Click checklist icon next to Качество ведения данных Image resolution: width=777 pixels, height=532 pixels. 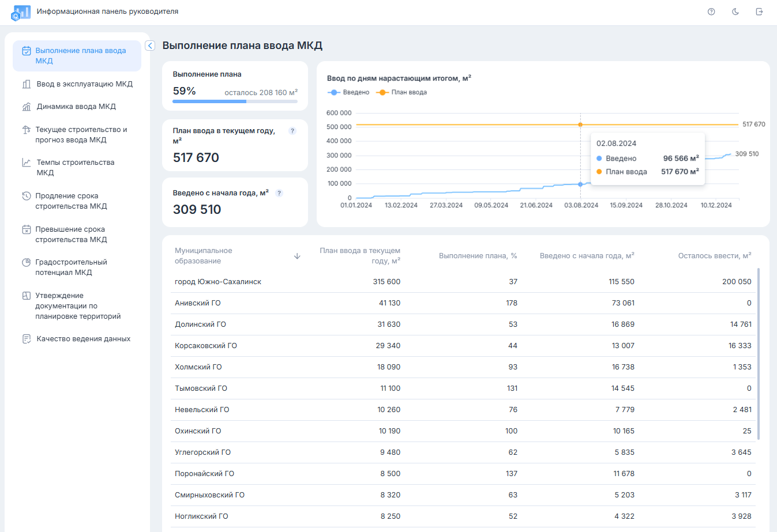click(27, 339)
